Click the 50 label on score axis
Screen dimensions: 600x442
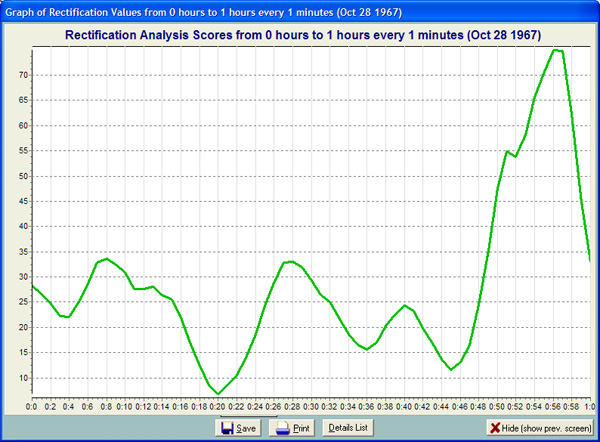point(20,177)
